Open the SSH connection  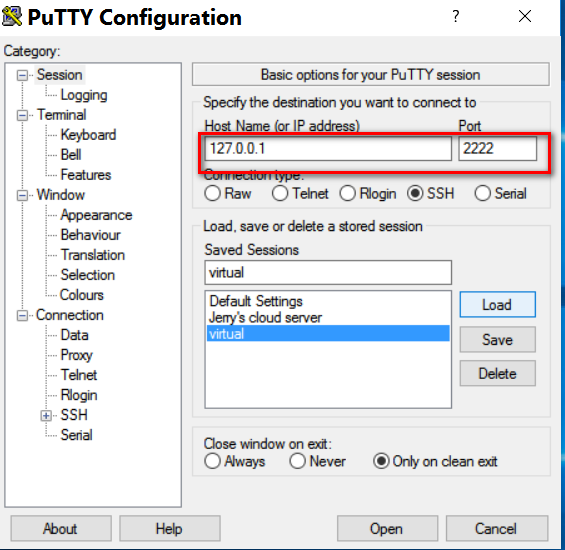[387, 529]
